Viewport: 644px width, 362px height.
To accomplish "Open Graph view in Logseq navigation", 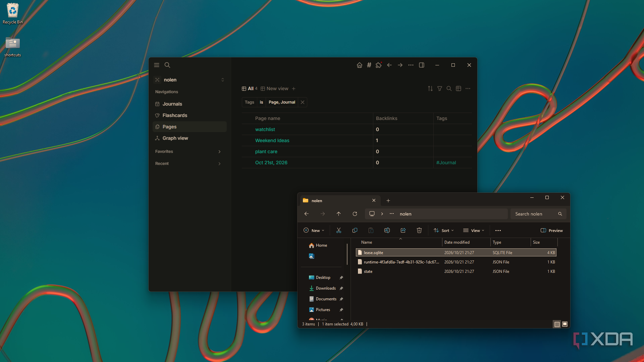I will point(190,138).
